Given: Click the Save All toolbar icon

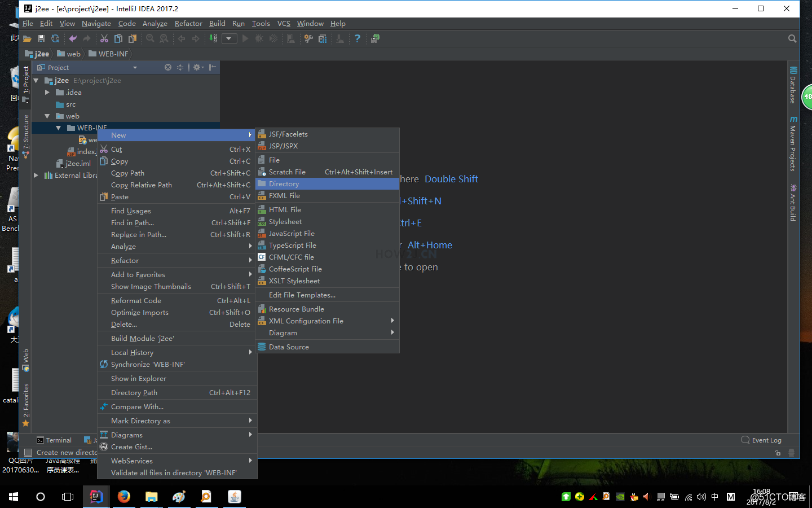Looking at the screenshot, I should 41,38.
